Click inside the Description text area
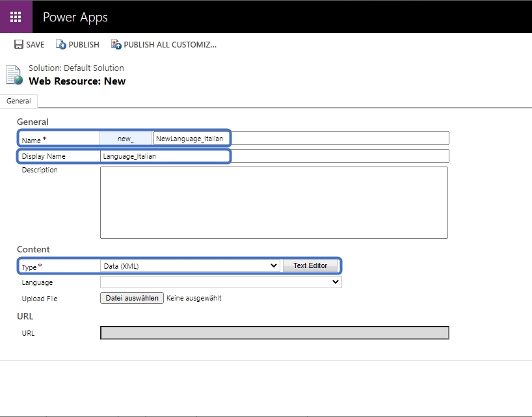532x417 pixels. click(x=274, y=202)
